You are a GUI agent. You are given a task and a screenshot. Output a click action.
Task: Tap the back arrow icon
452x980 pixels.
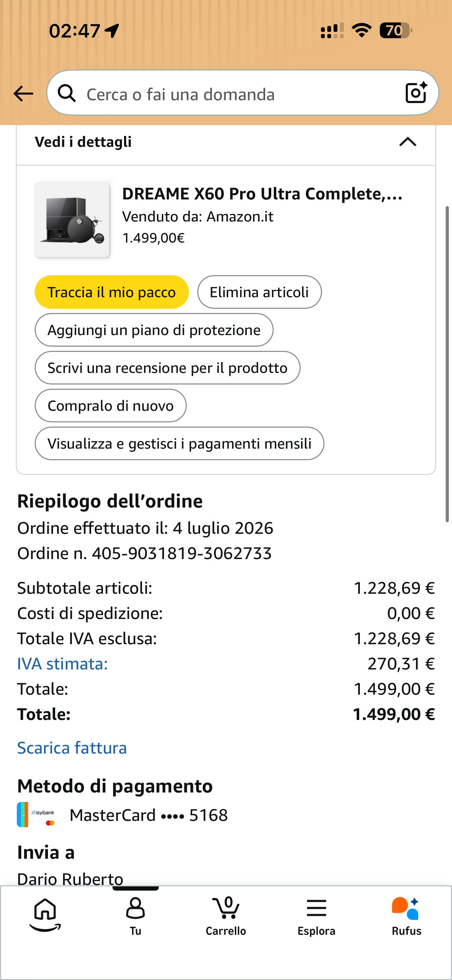coord(23,94)
